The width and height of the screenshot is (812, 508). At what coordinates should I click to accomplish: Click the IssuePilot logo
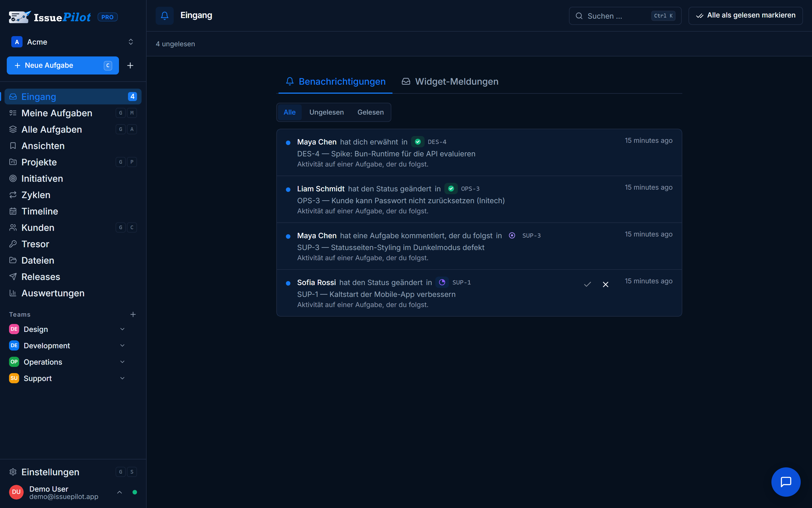pos(50,17)
